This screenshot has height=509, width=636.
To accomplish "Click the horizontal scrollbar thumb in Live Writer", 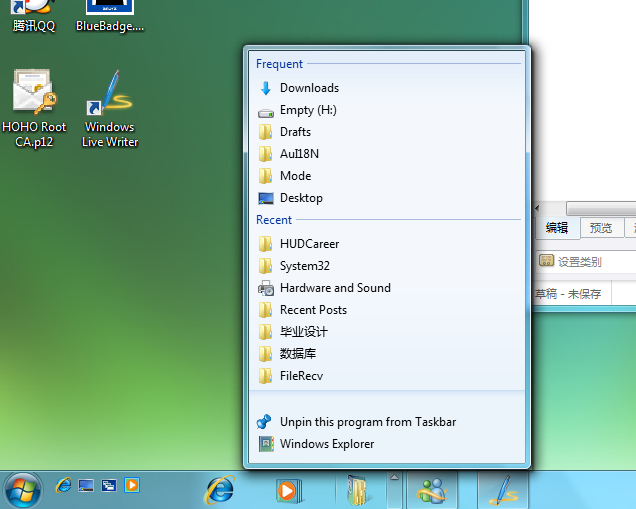I will (x=601, y=208).
